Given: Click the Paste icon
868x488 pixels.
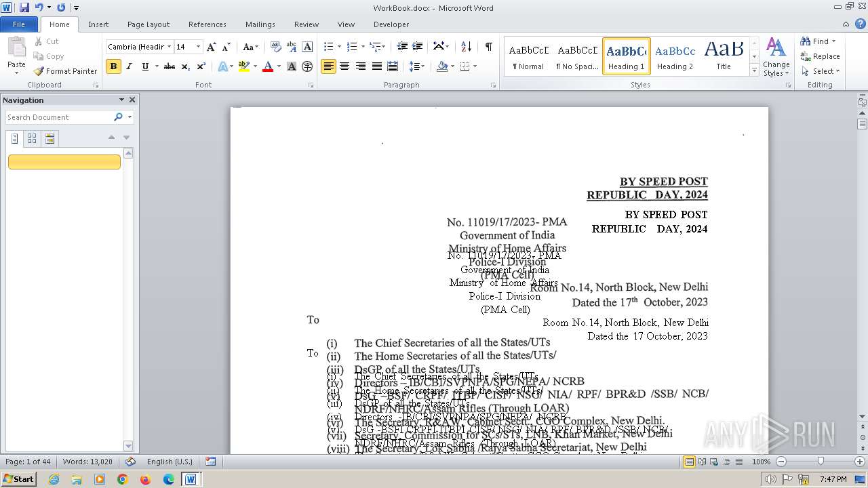Looking at the screenshot, I should click(16, 49).
